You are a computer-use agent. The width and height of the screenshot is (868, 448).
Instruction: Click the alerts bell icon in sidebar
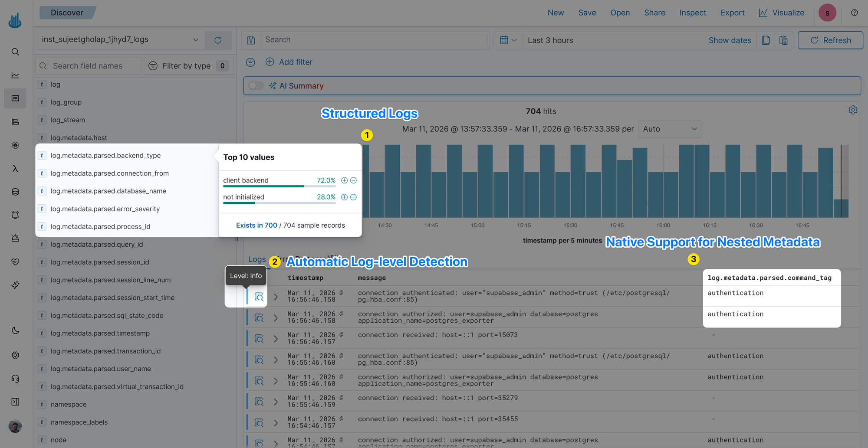15,215
